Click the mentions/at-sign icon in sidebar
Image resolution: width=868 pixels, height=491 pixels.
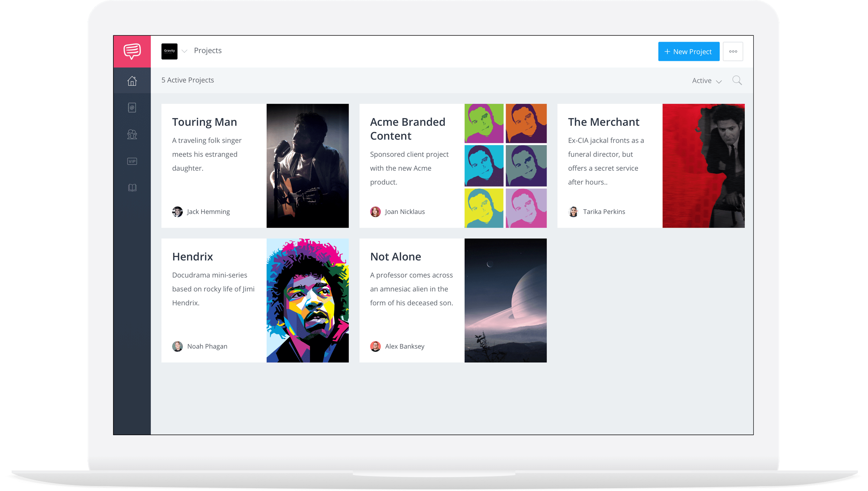(x=132, y=107)
